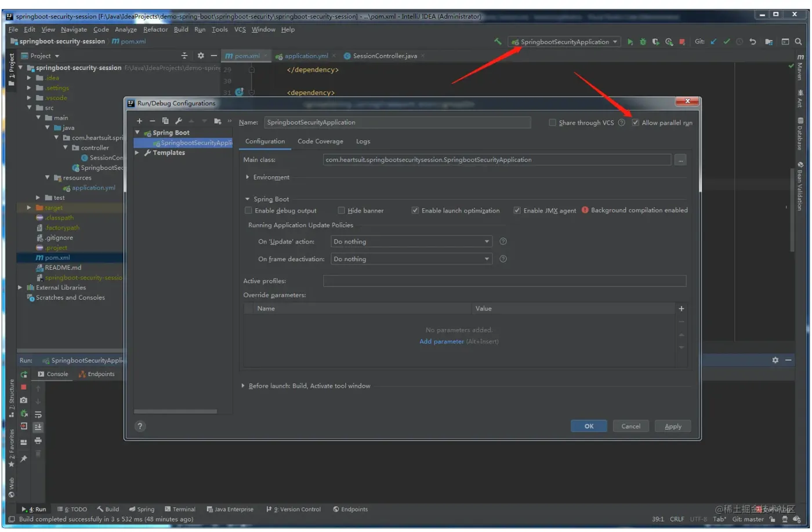This screenshot has height=532, width=812.
Task: Open the VCS menu
Action: point(240,30)
